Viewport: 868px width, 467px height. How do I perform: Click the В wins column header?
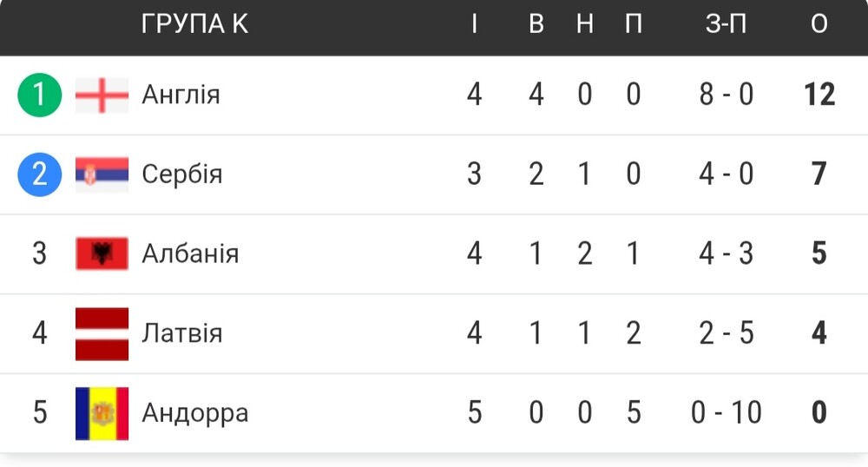coord(536,23)
